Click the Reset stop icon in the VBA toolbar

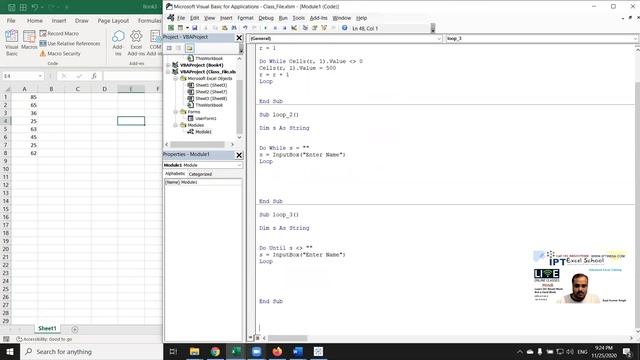tap(284, 28)
